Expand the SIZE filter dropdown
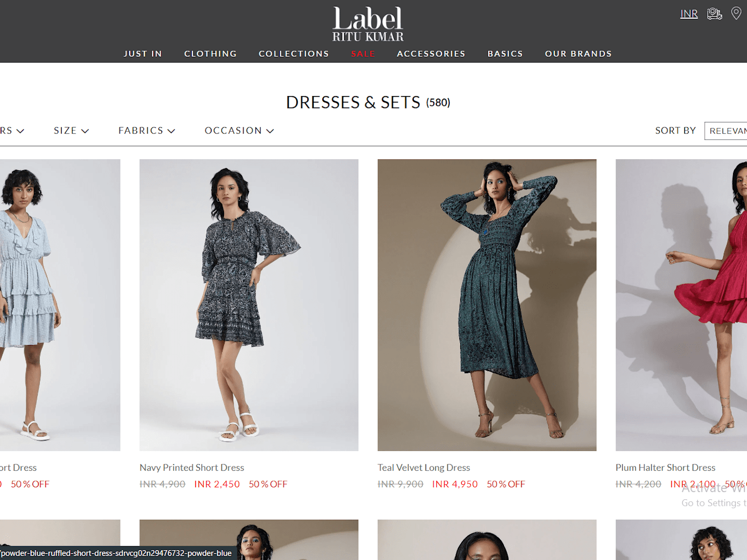Screen dimensions: 747x560 71,130
